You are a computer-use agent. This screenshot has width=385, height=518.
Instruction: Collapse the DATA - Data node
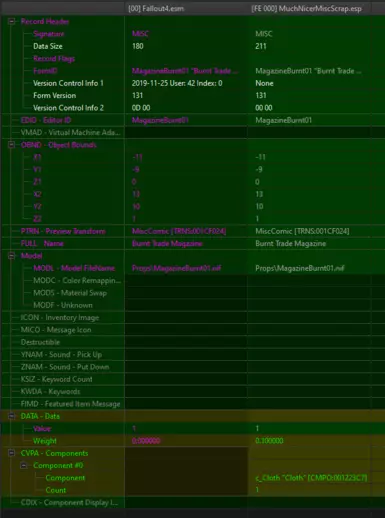point(11,416)
